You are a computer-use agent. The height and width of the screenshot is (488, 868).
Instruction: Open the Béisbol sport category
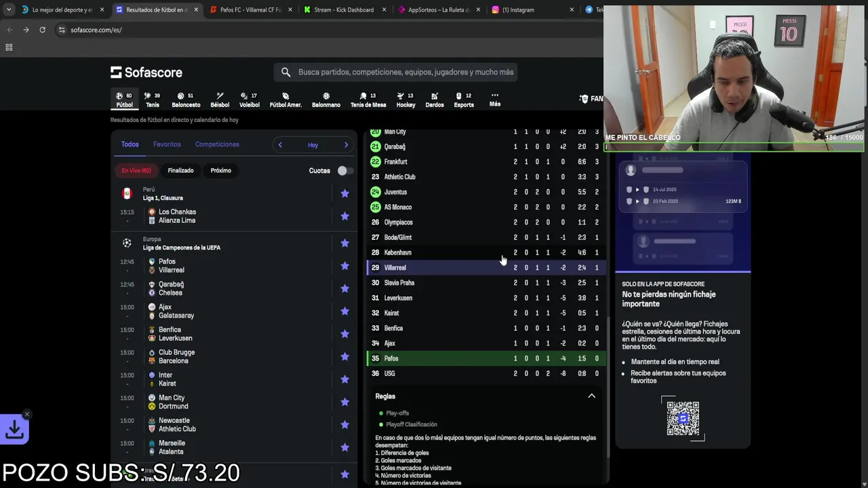[220, 100]
